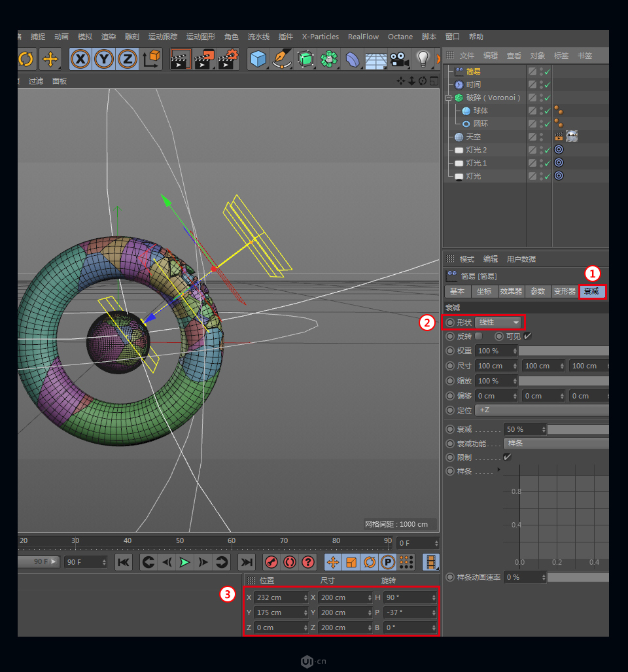Click the record keyframe icon
The image size is (628, 672).
pyautogui.click(x=271, y=562)
